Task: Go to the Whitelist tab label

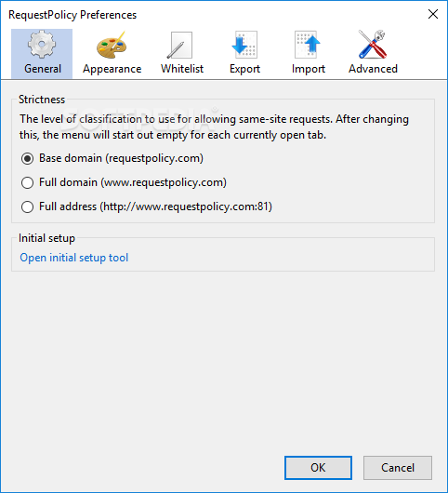Action: click(182, 69)
